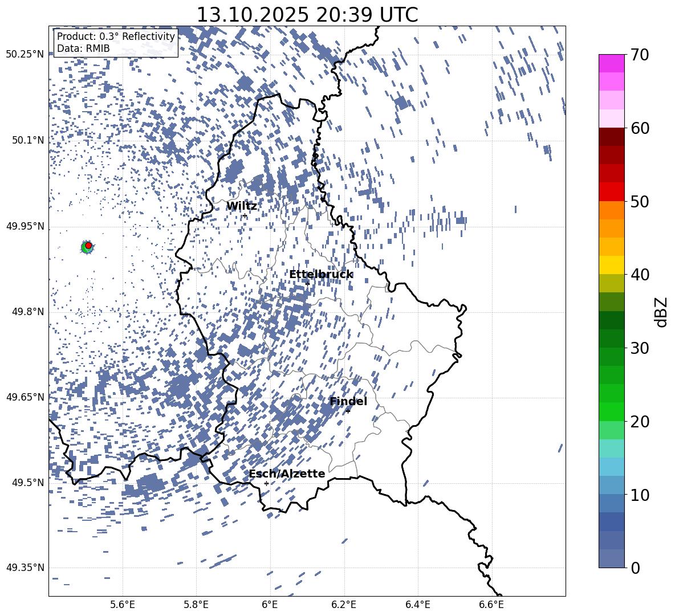This screenshot has height=616, width=675.
Task: Click the Product: 0.3° Reflectivity label
Action: click(116, 36)
